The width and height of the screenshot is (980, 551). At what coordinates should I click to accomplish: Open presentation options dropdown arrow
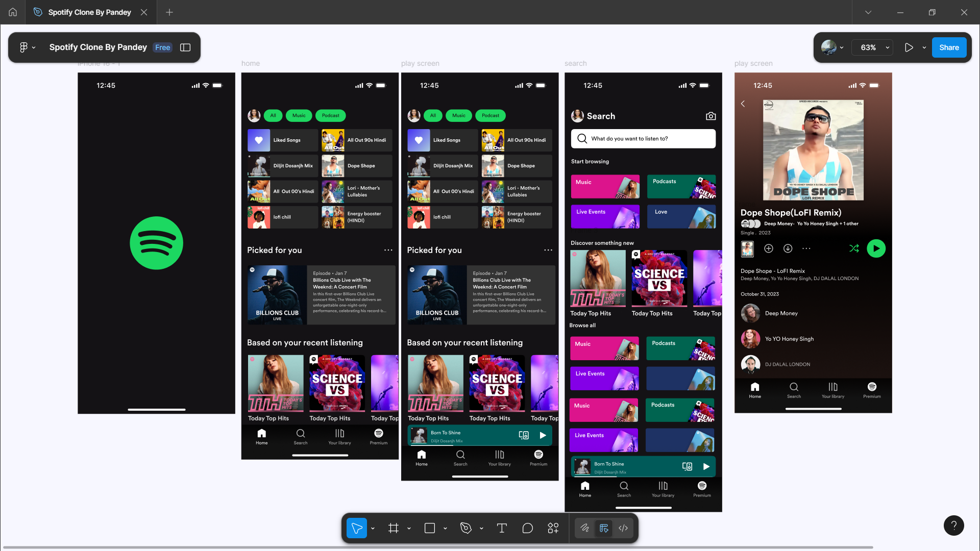[x=924, y=47]
